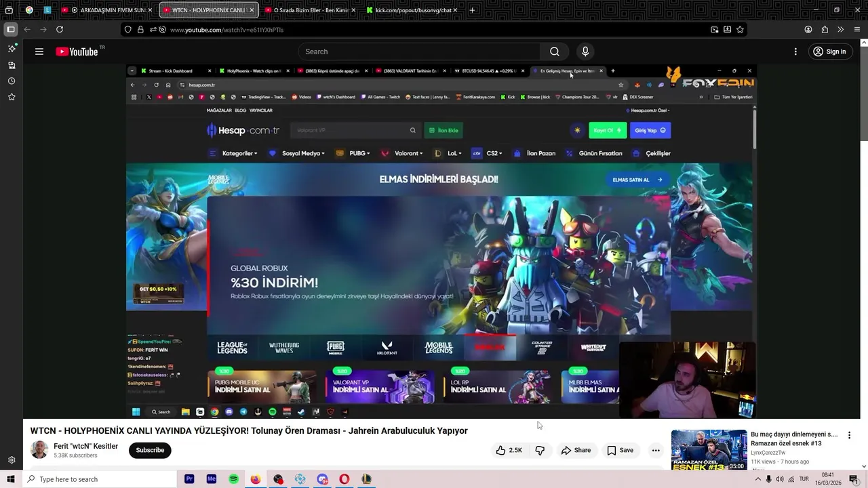Open the Bookmarks star panel in sidebar
The height and width of the screenshot is (488, 868).
12,97
